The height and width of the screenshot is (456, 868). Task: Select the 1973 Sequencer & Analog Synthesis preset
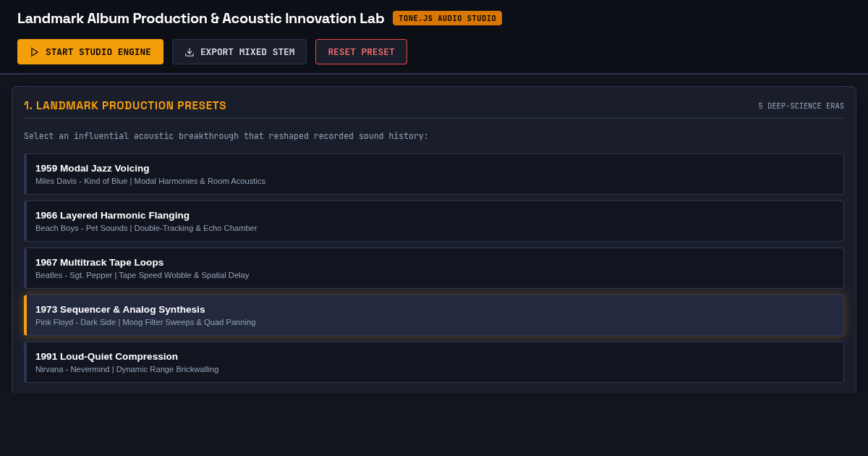tap(434, 315)
